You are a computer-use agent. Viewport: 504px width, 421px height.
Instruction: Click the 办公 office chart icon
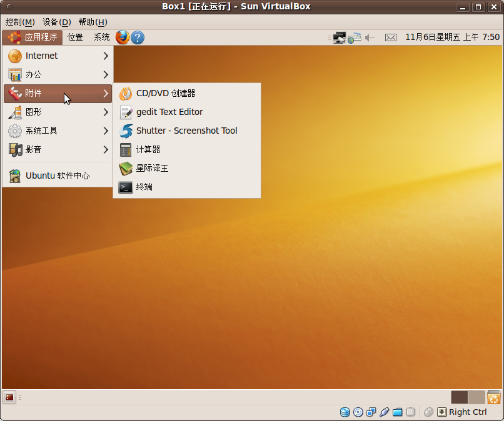pyautogui.click(x=15, y=74)
